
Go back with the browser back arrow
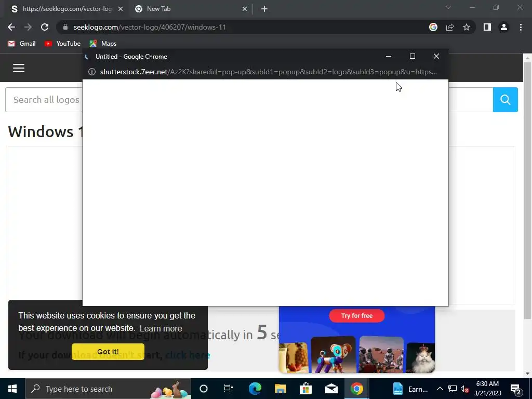(x=11, y=27)
